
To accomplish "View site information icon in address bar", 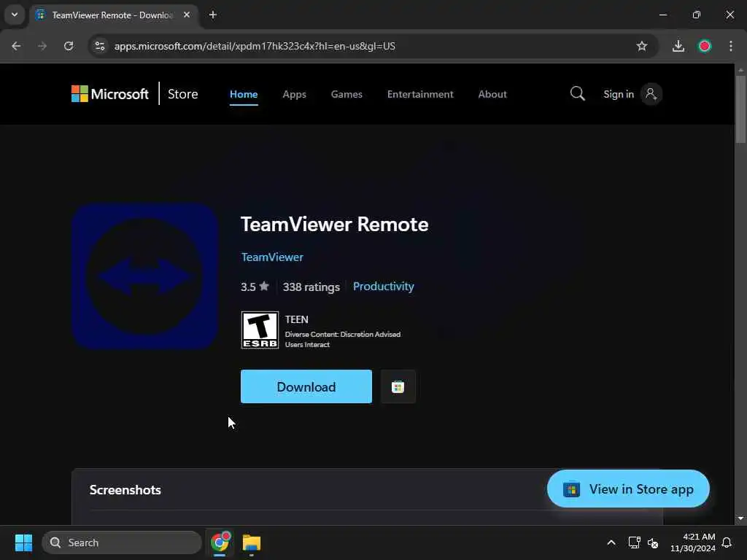I will click(x=99, y=46).
